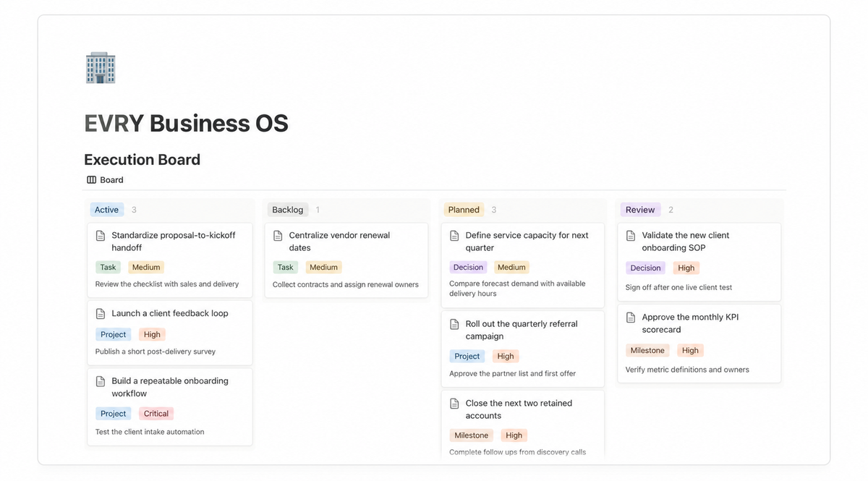Click 'Sign off after one live client test'

[x=678, y=288]
